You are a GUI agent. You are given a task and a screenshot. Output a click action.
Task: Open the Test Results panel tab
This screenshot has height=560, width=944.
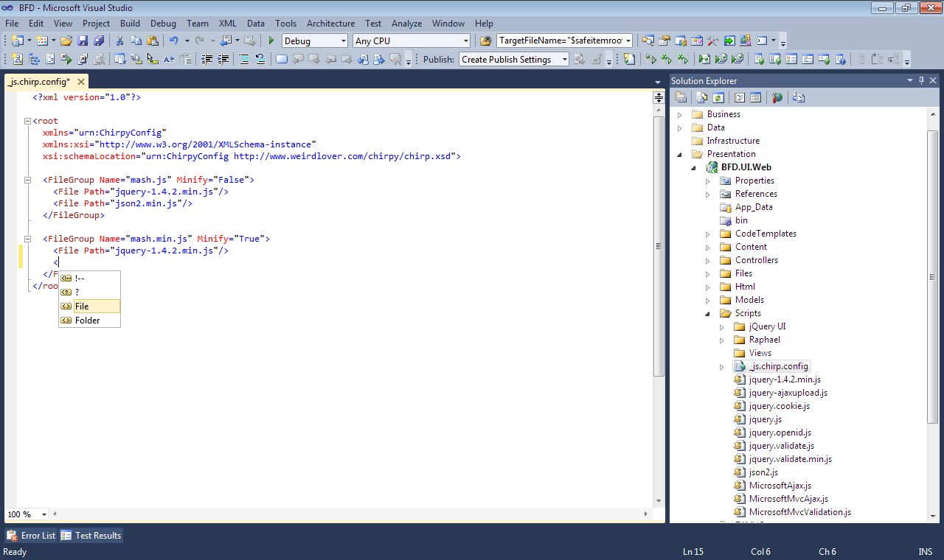[91, 536]
